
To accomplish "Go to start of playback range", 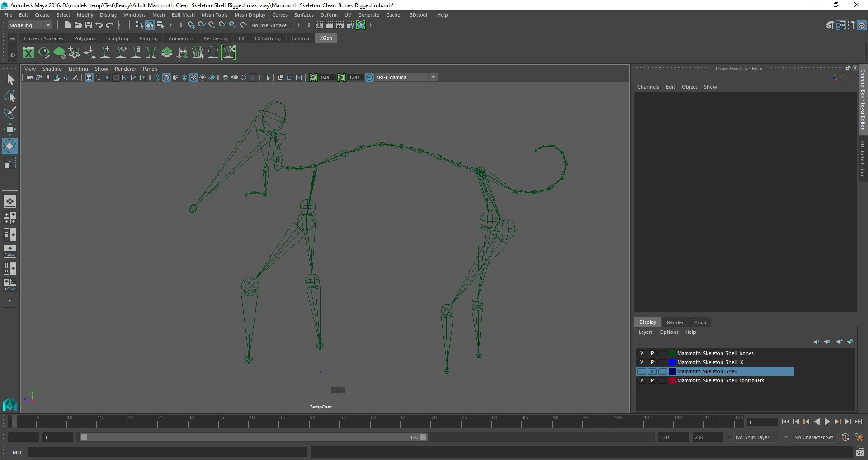I will click(785, 422).
